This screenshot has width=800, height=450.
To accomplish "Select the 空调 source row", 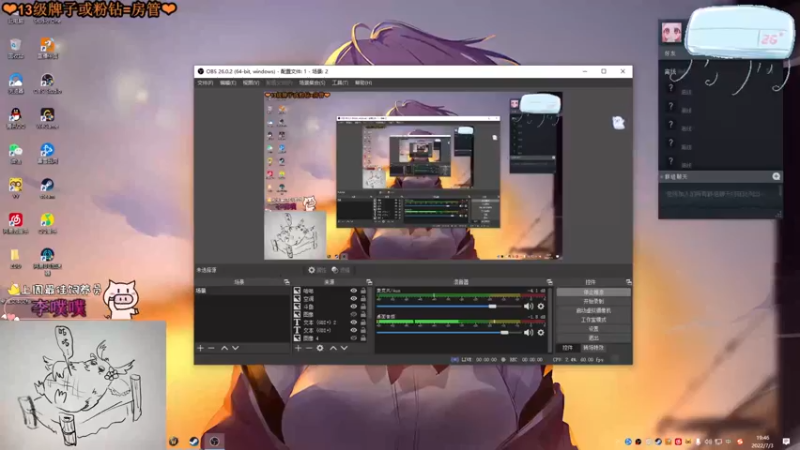I will coord(330,298).
